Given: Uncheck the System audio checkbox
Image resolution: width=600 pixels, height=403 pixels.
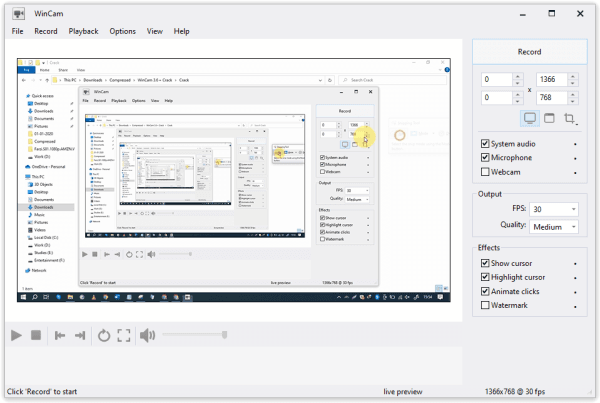Looking at the screenshot, I should click(x=485, y=144).
